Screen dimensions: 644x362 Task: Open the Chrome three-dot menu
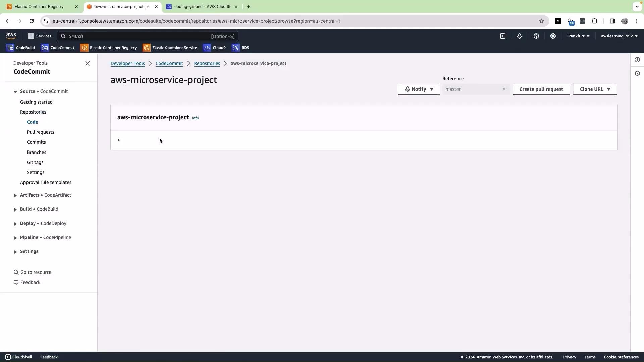[x=637, y=21]
